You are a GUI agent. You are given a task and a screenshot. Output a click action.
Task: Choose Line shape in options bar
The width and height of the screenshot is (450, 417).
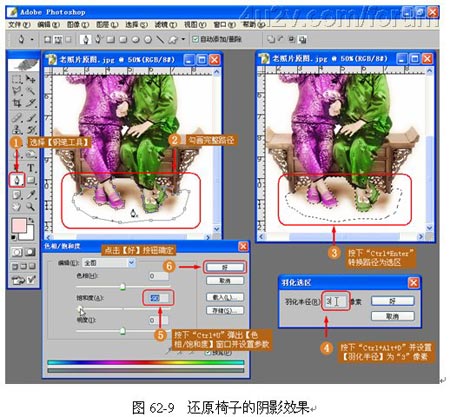pyautogui.click(x=160, y=40)
